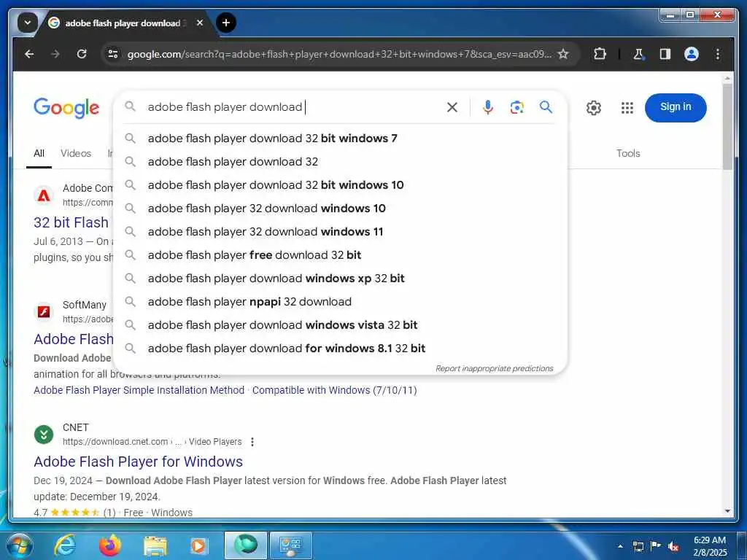Open 'Adobe Flash Player Simple Installation Method' link
The image size is (747, 560).
click(x=139, y=390)
